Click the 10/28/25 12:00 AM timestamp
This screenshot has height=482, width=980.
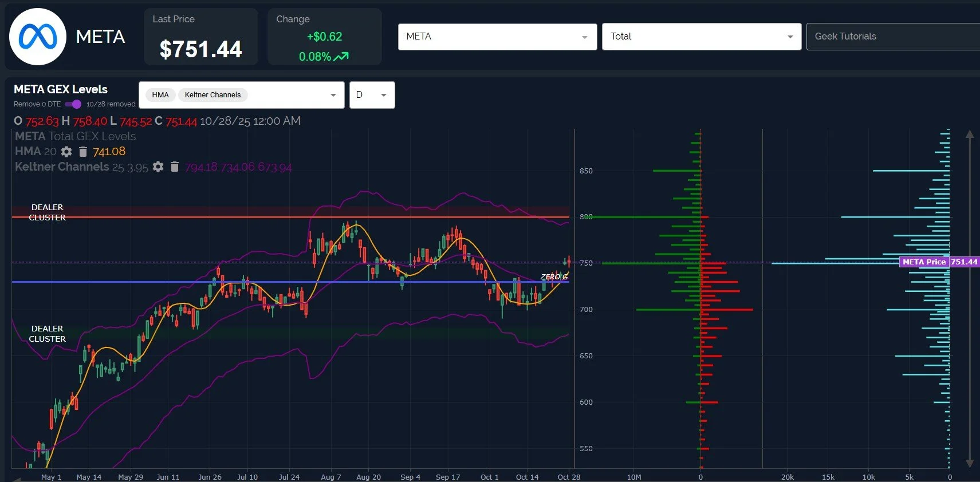[x=250, y=121]
